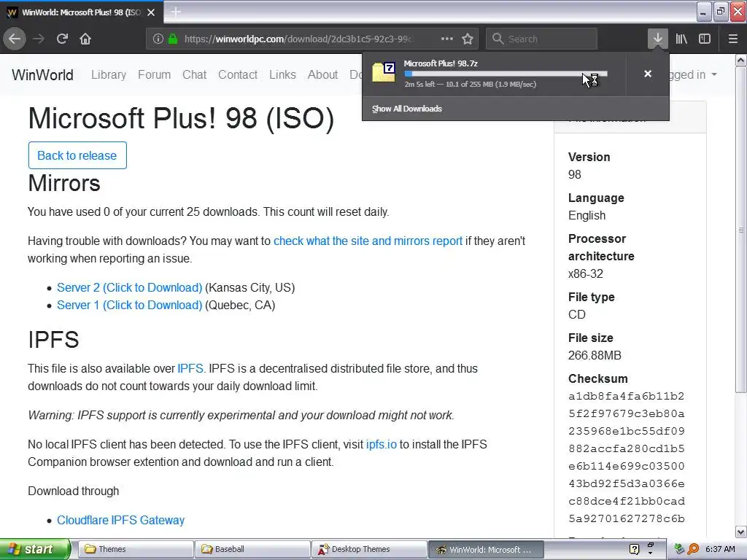The width and height of the screenshot is (747, 560).
Task: Click the WinWorld site logo text
Action: [x=42, y=75]
